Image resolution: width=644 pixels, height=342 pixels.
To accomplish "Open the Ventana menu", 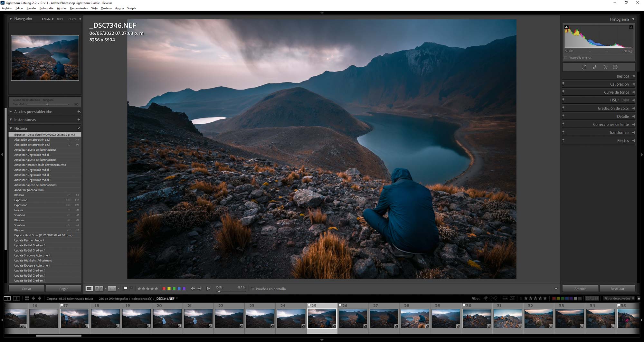I will [x=106, y=8].
